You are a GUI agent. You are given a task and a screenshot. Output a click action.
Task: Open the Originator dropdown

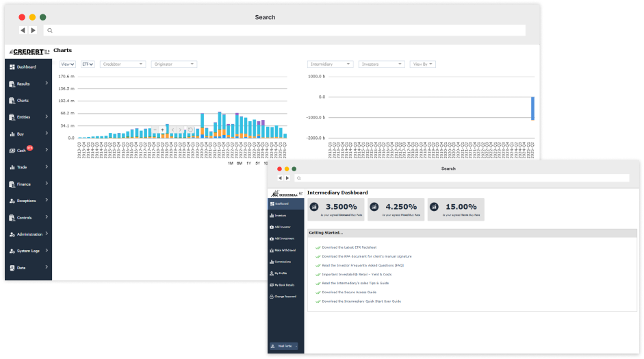tap(174, 64)
